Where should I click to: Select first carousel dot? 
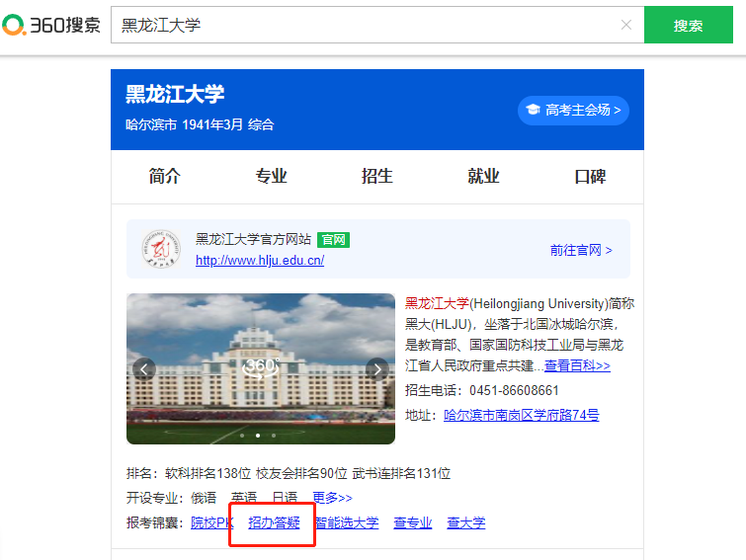(x=242, y=436)
